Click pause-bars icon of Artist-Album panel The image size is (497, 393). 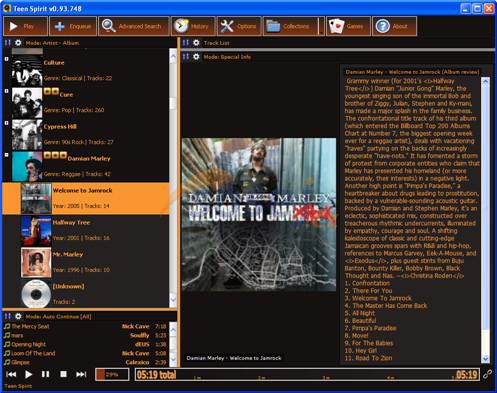pos(8,43)
